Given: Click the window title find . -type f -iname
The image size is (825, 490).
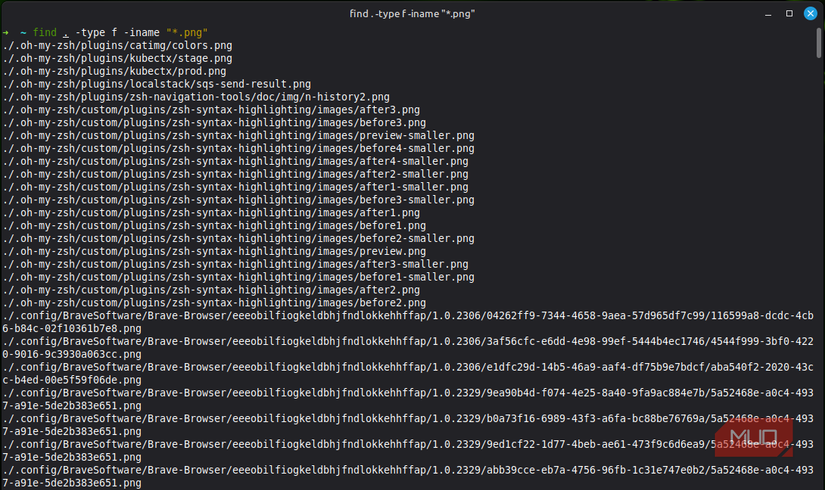Looking at the screenshot, I should [412, 14].
